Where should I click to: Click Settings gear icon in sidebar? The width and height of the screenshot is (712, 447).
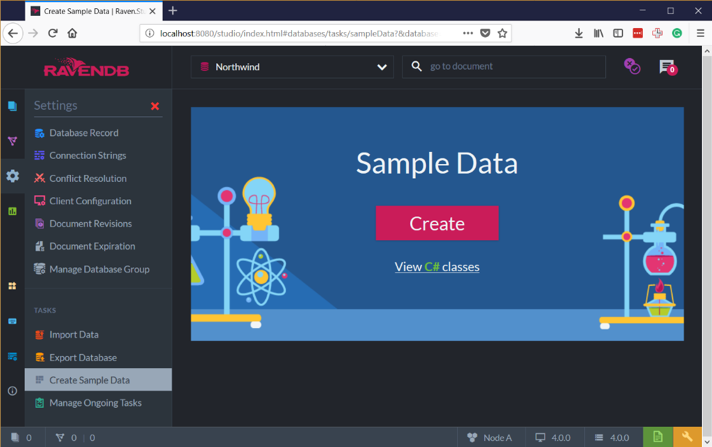pyautogui.click(x=12, y=176)
